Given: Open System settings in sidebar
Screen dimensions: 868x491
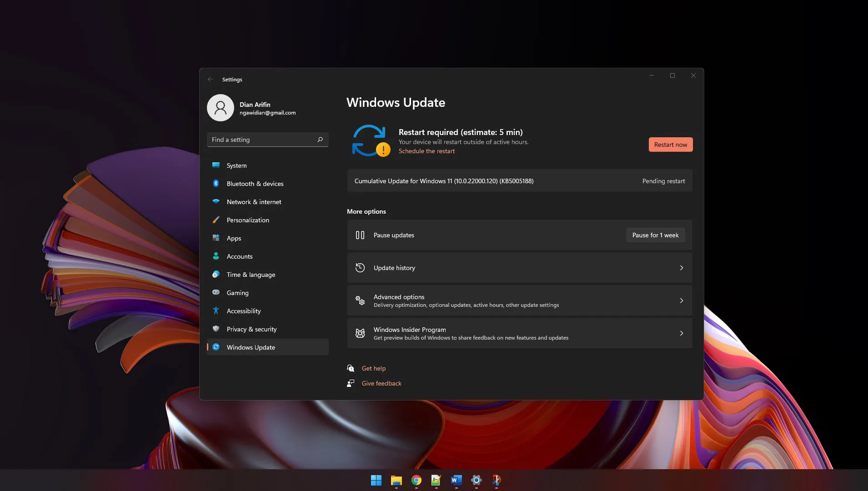Looking at the screenshot, I should click(236, 165).
